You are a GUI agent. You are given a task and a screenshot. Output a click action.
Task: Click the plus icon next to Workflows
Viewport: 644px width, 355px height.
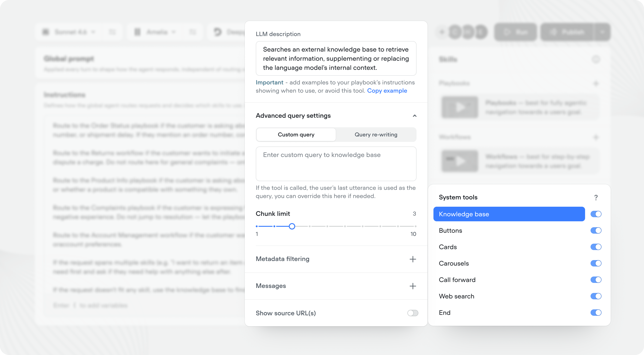[x=596, y=137]
